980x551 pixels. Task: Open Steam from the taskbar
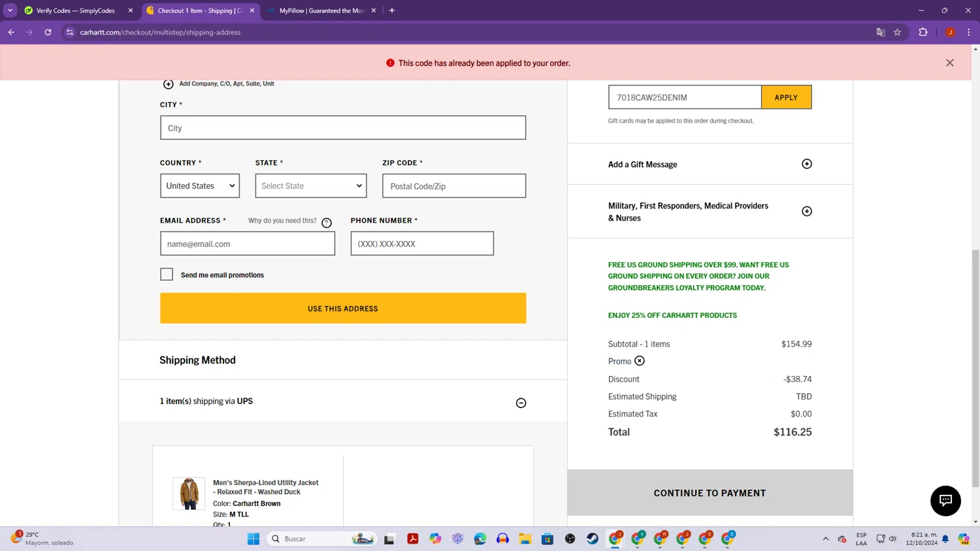coord(593,539)
